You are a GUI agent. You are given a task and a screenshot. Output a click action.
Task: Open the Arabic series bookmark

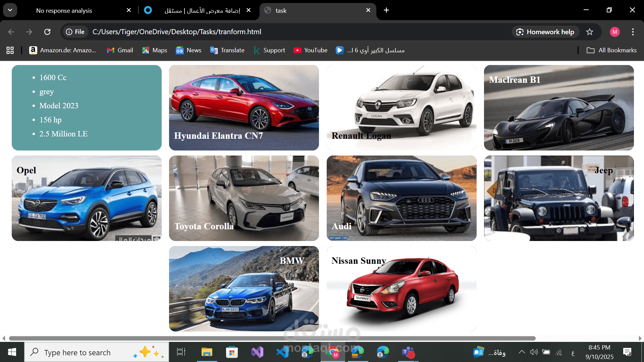coord(370,50)
